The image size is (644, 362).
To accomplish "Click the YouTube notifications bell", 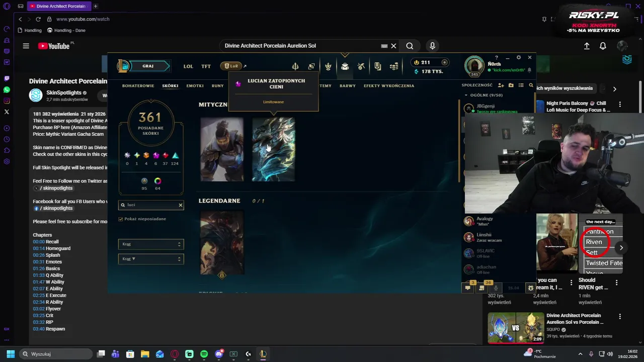I will coord(603,46).
